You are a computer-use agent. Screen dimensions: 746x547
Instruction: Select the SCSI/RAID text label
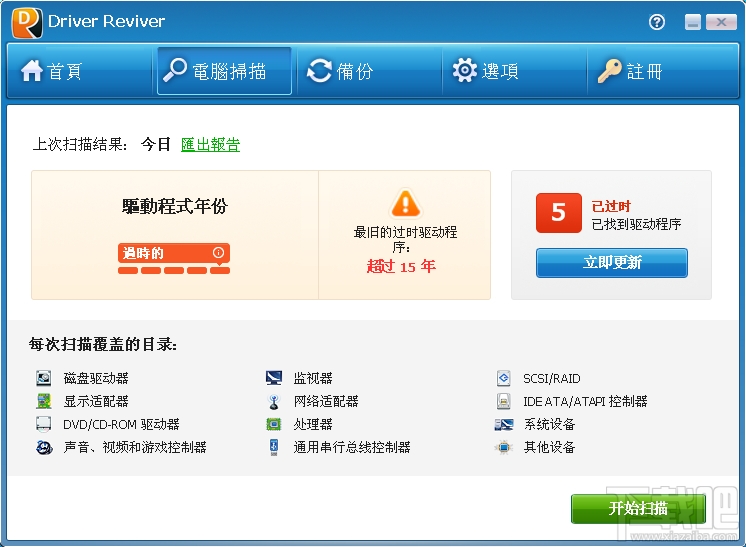pos(552,379)
